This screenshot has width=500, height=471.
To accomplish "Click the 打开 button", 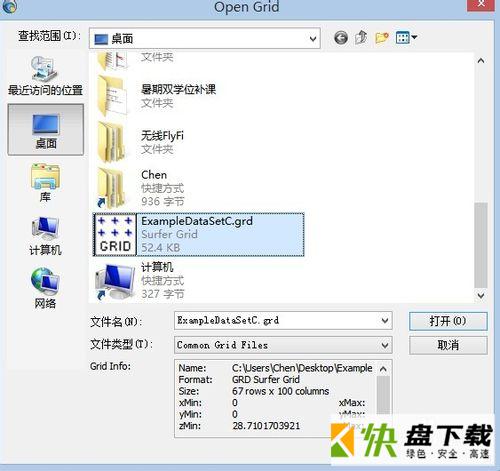I will 448,321.
